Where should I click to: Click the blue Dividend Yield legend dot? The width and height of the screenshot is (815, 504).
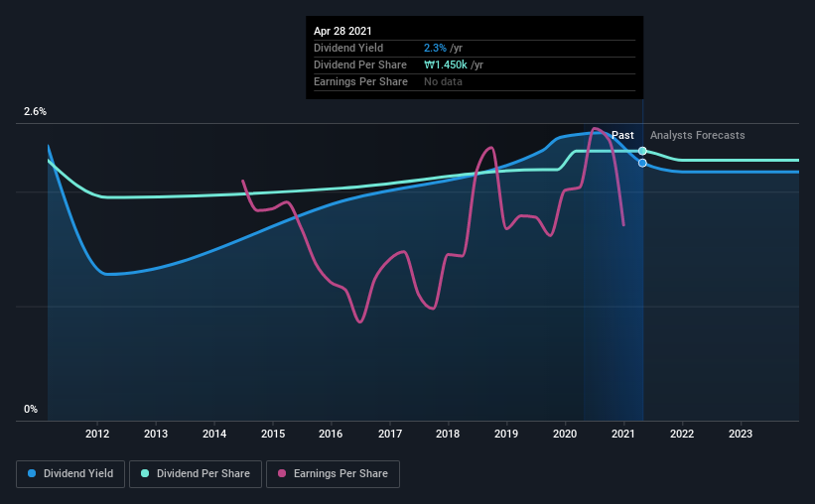coord(32,473)
